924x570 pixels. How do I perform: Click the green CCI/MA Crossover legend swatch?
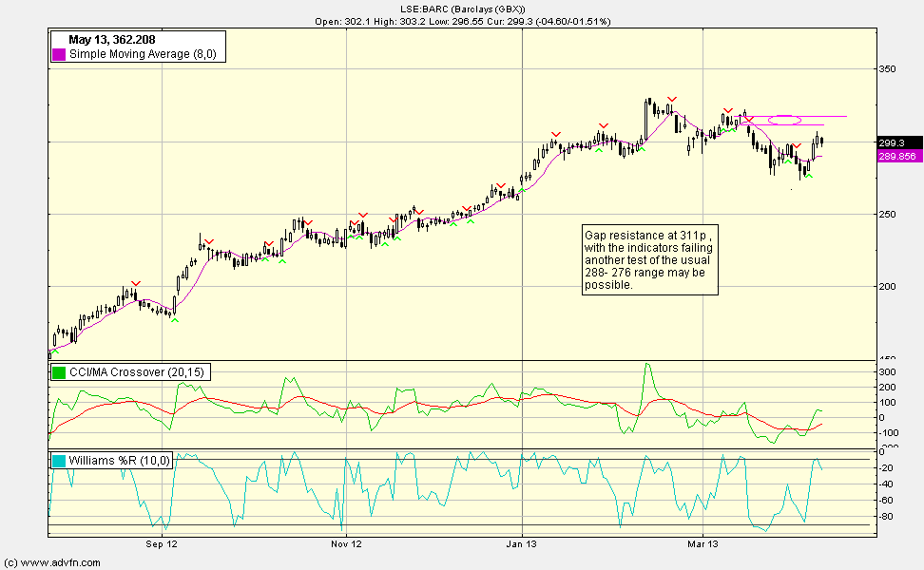(x=58, y=372)
